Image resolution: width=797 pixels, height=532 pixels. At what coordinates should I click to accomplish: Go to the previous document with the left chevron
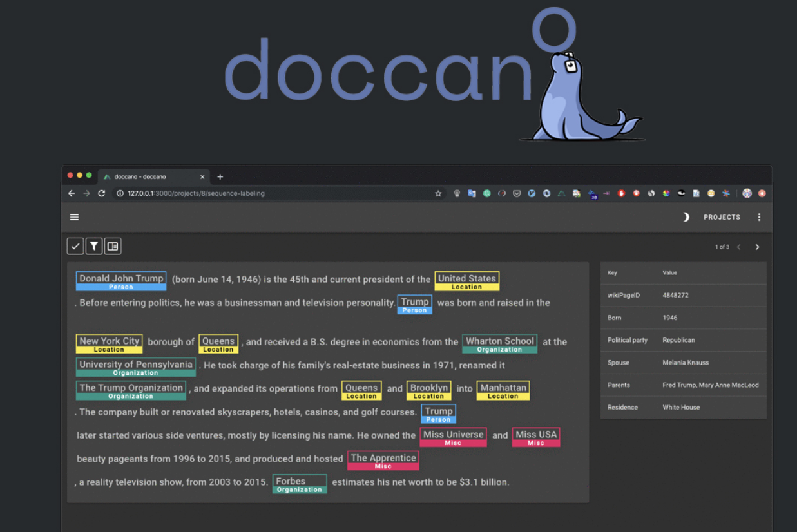(739, 247)
